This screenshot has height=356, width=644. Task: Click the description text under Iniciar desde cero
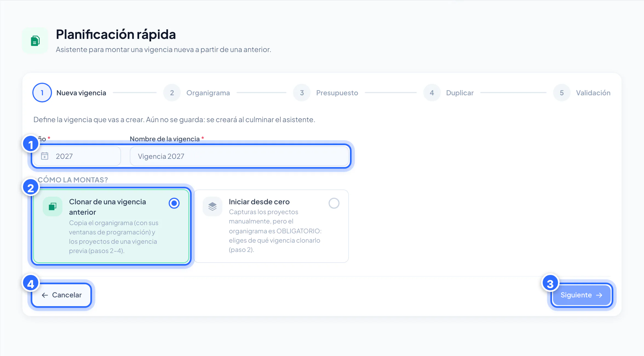coord(275,231)
